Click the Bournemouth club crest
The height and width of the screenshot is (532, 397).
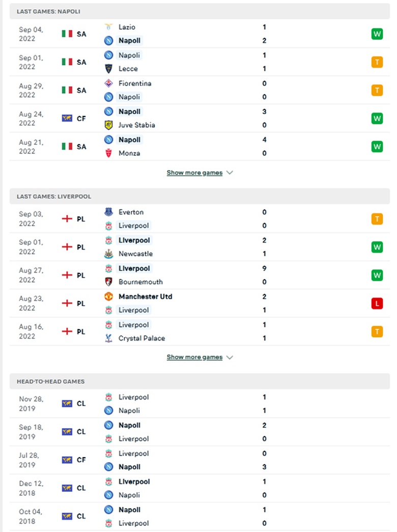pos(108,282)
